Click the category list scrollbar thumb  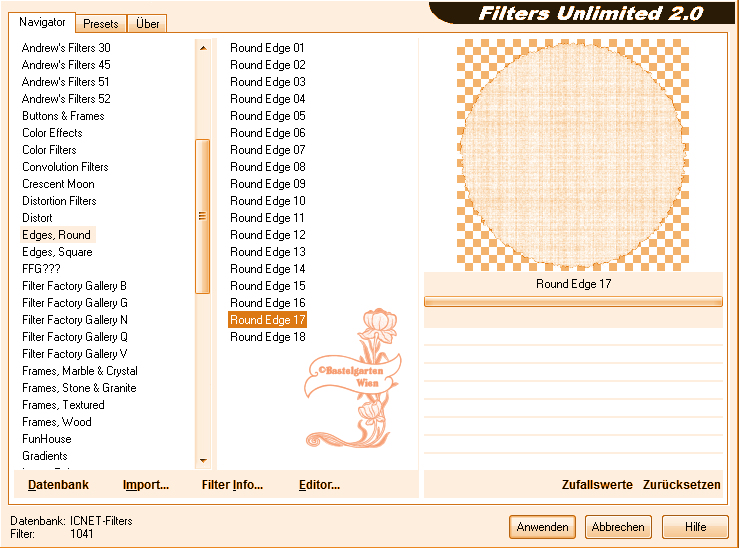[203, 216]
